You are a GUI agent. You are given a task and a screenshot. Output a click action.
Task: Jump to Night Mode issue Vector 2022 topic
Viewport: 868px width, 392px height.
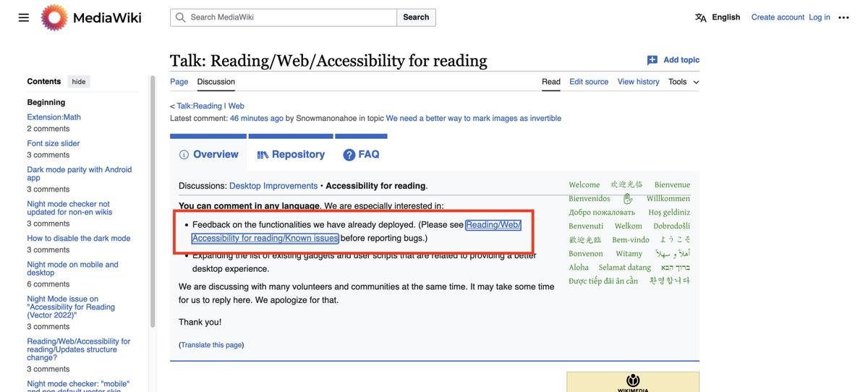pyautogui.click(x=71, y=307)
